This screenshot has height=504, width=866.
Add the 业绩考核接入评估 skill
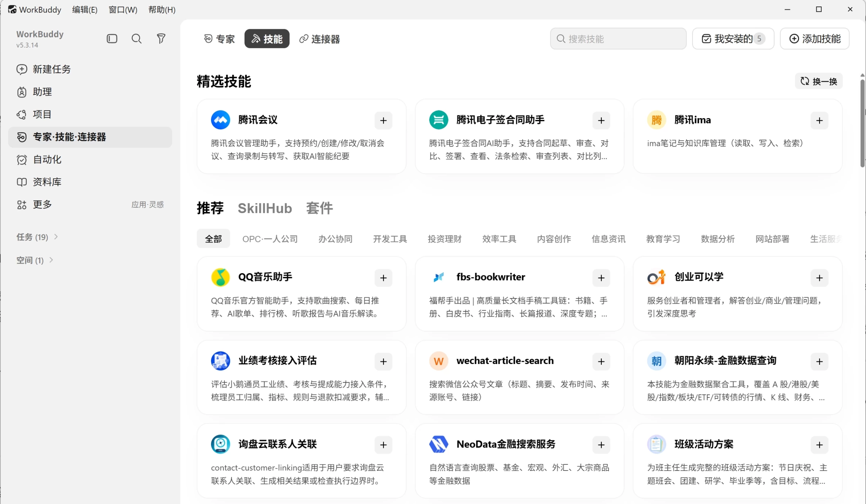click(x=383, y=361)
